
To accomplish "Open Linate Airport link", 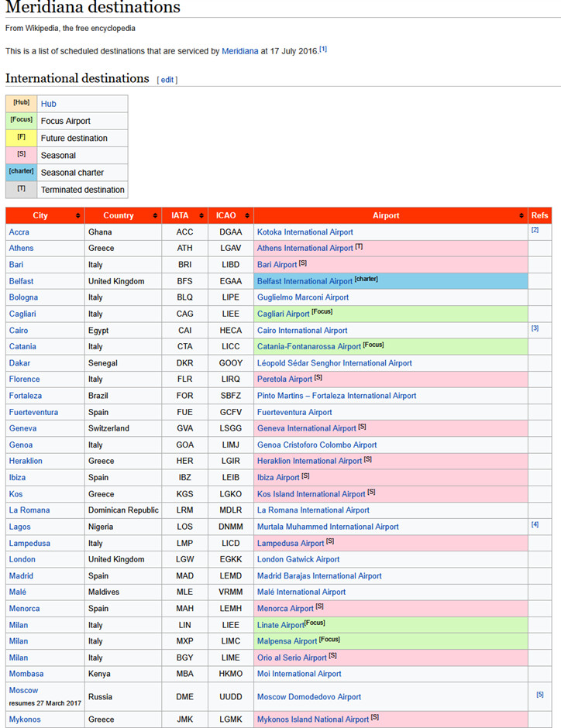I will point(280,625).
